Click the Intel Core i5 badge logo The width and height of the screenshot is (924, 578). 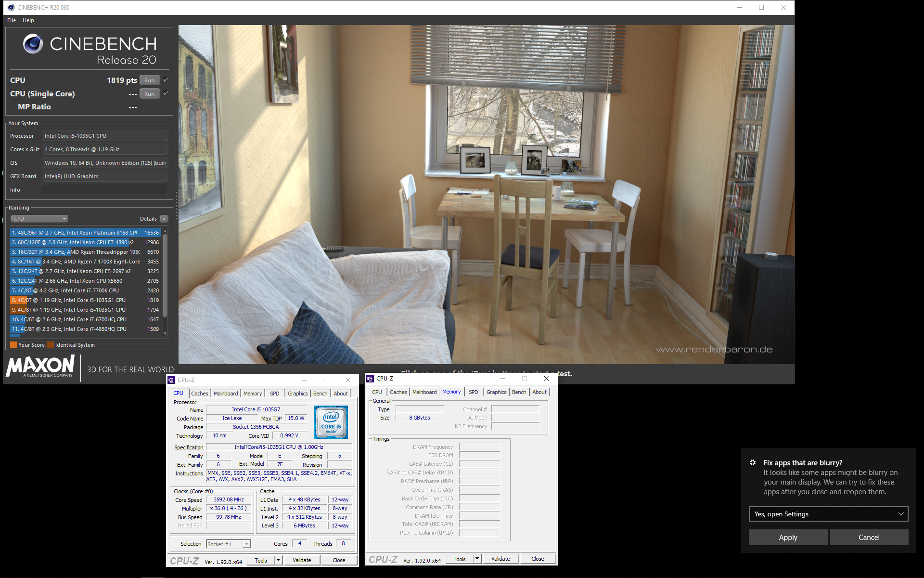[x=331, y=422]
